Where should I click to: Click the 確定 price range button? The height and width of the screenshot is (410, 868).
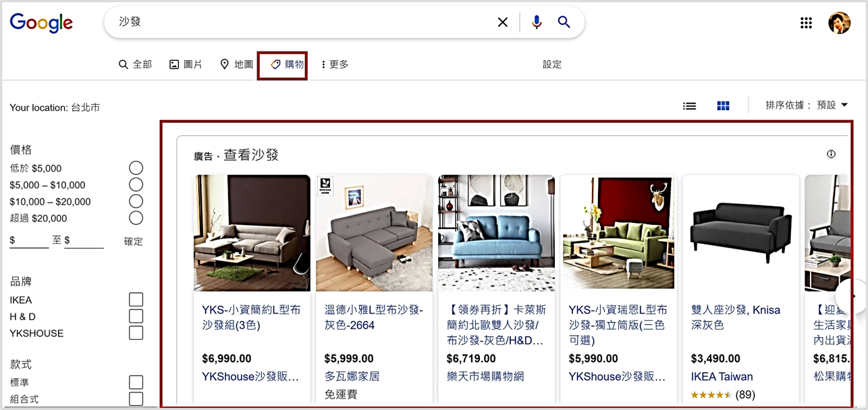coord(133,241)
